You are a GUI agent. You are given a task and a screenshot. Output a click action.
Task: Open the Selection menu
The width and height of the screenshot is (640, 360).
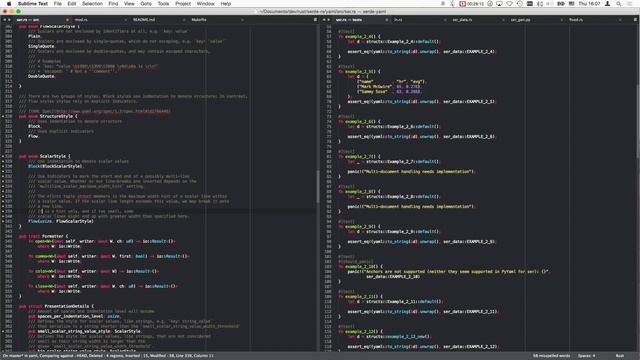[92, 4]
